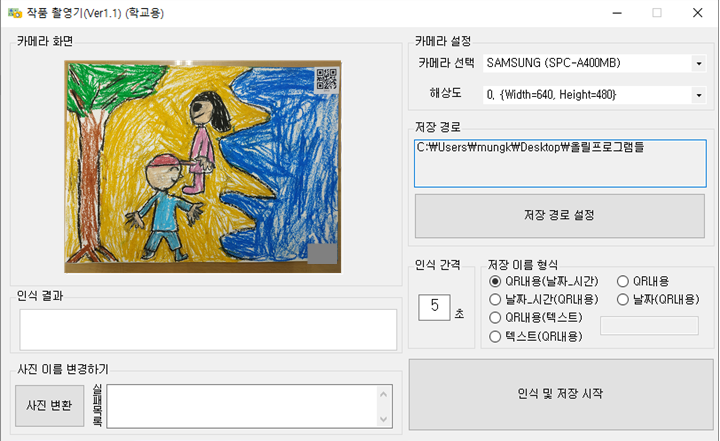Viewport: 720px width, 441px height.
Task: Click the 인식 결과 result text box
Action: click(207, 330)
